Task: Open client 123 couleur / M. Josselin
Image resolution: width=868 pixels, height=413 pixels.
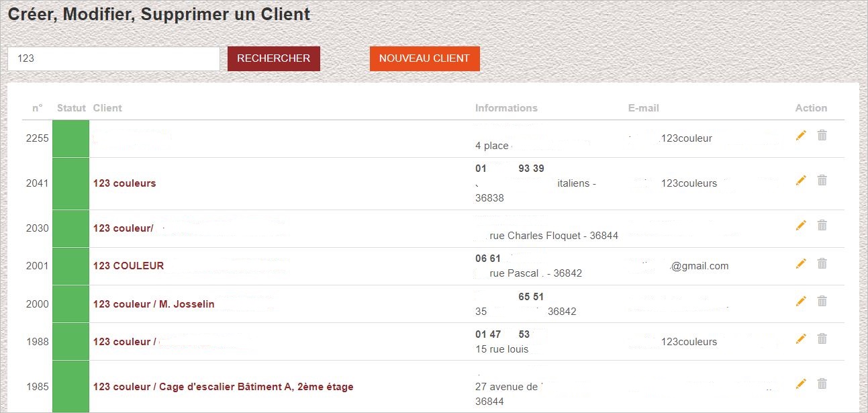Action: point(154,304)
